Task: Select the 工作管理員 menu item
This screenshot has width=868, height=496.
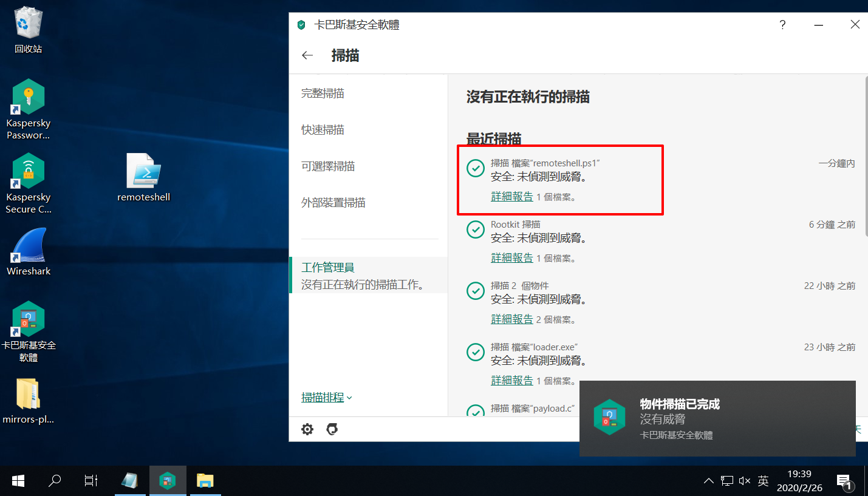Action: [368, 276]
